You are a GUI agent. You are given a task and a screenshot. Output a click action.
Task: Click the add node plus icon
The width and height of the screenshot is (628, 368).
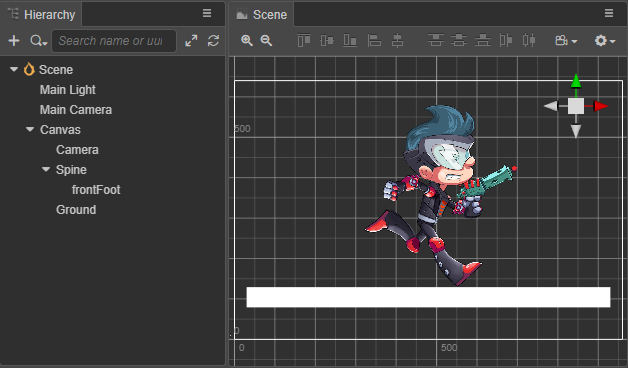pyautogui.click(x=14, y=40)
